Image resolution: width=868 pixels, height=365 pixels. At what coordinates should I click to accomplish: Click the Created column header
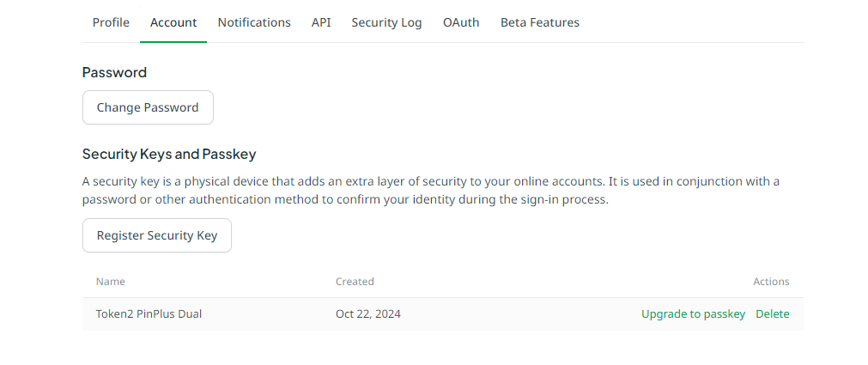pyautogui.click(x=355, y=282)
